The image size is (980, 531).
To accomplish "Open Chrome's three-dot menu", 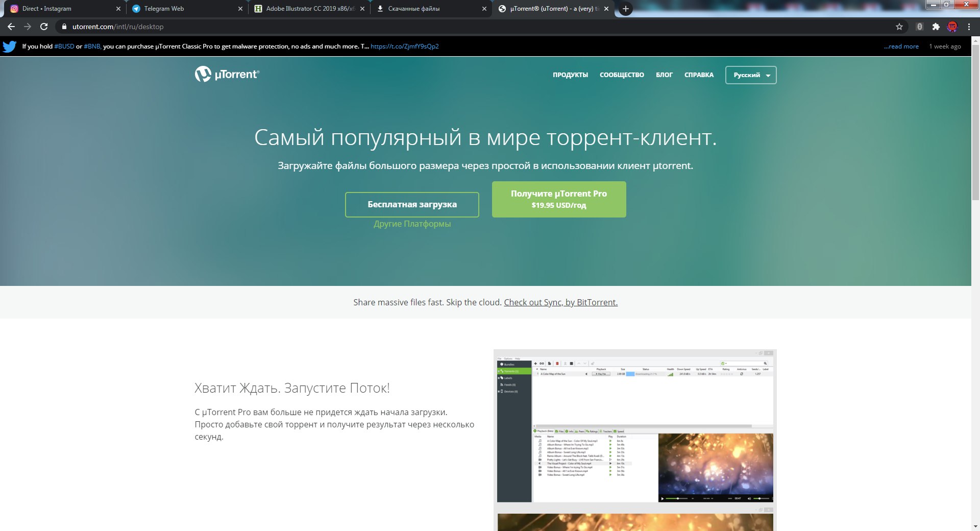I will coord(969,27).
